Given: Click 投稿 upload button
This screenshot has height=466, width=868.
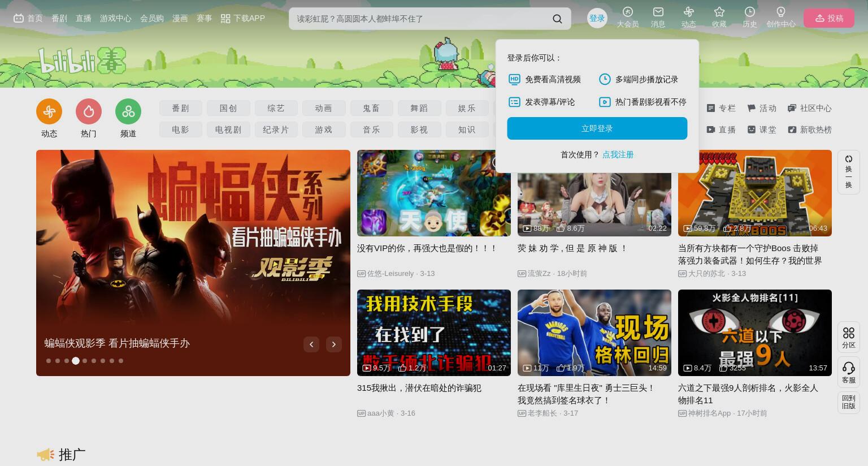Looking at the screenshot, I should tap(829, 18).
